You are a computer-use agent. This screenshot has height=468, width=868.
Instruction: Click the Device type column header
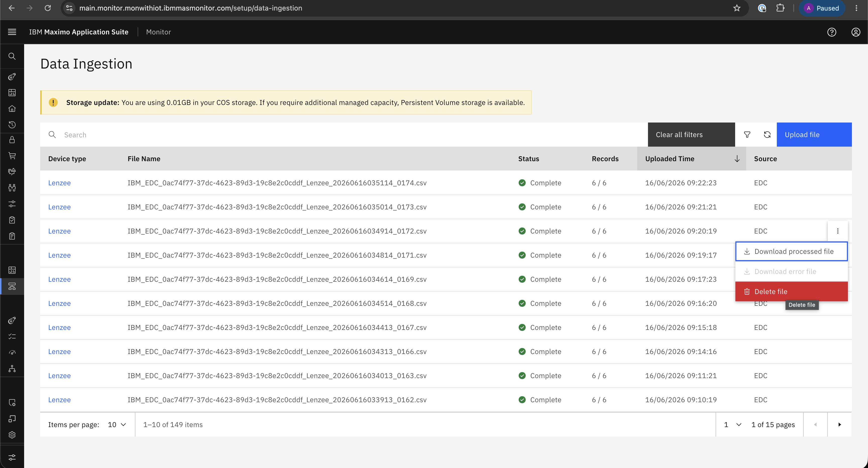point(67,159)
